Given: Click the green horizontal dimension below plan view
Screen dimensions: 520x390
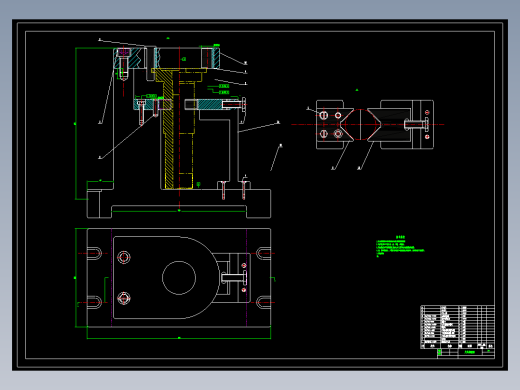Looking at the screenshot, I should pos(179,338).
